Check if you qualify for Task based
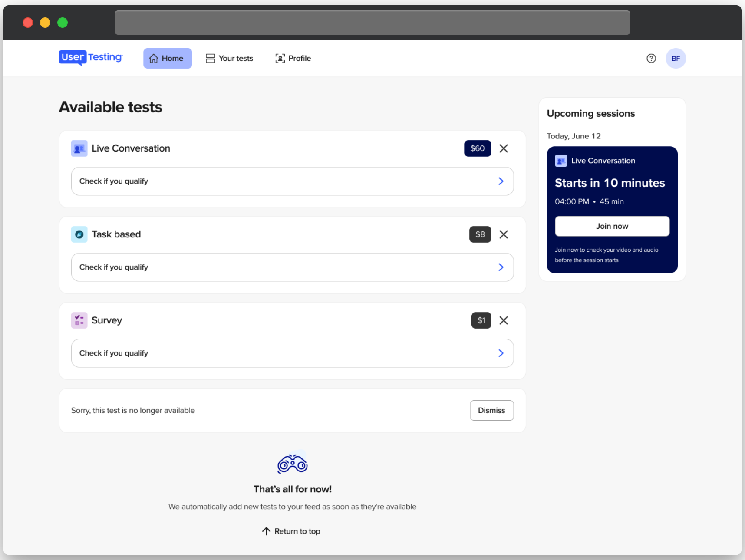Screen dimensions: 745x560 (292, 267)
